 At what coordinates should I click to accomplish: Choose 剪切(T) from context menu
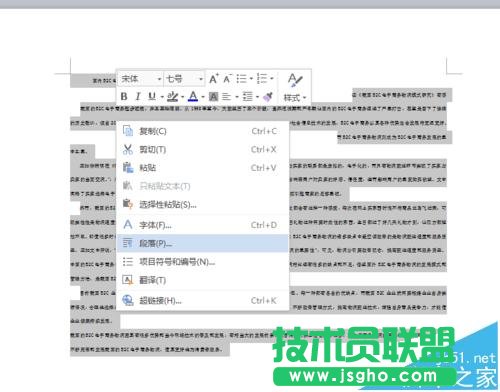pyautogui.click(x=203, y=149)
